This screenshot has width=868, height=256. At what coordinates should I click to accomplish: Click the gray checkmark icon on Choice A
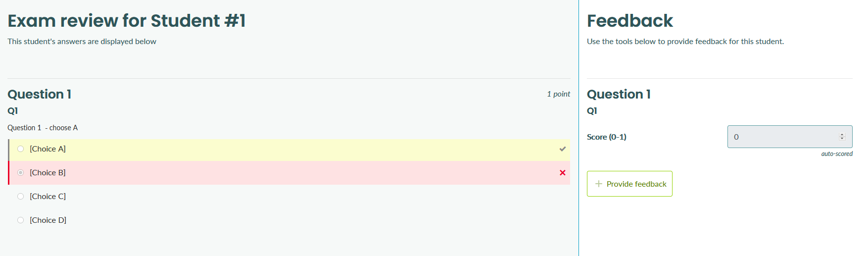coord(563,149)
